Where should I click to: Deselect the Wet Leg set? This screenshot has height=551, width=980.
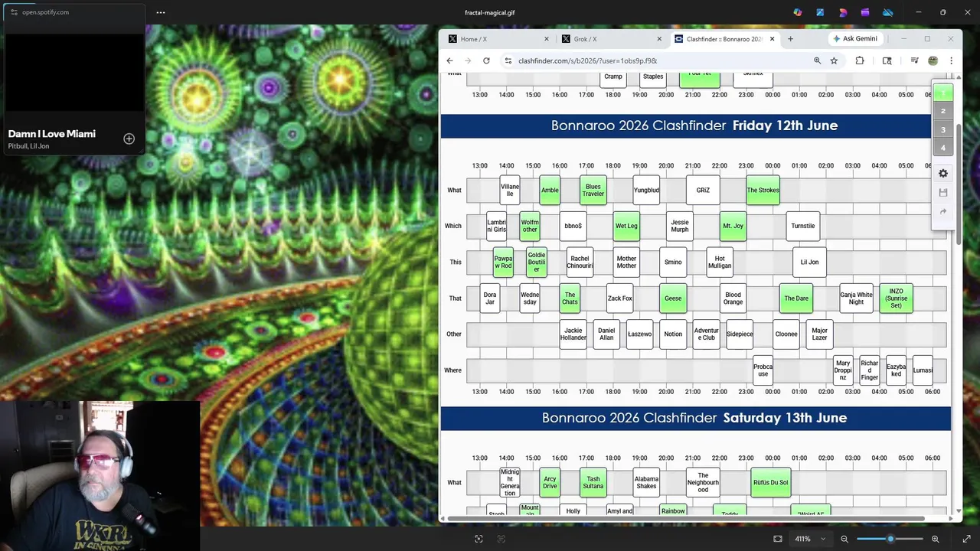(x=626, y=226)
